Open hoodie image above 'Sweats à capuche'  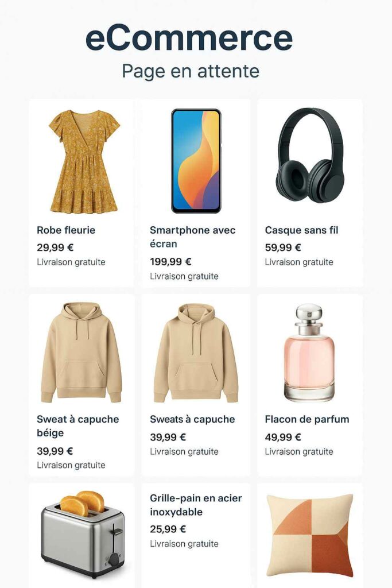click(x=196, y=353)
